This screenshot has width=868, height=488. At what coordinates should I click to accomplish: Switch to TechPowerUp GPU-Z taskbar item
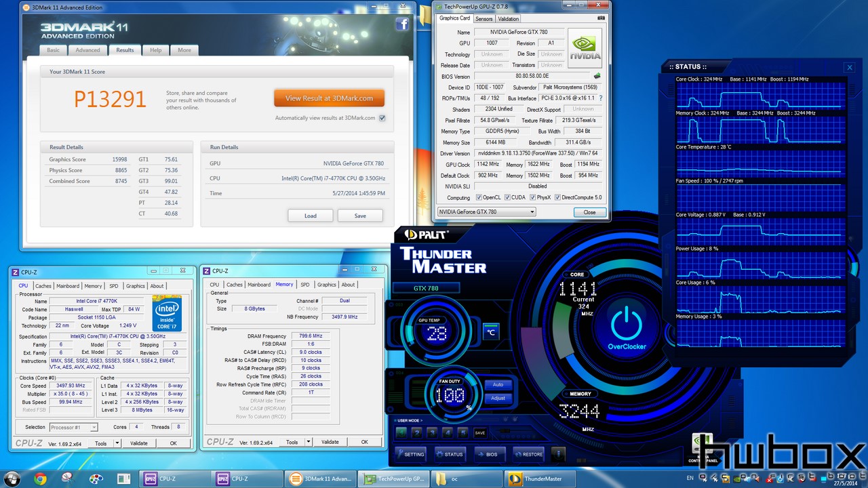coord(393,479)
